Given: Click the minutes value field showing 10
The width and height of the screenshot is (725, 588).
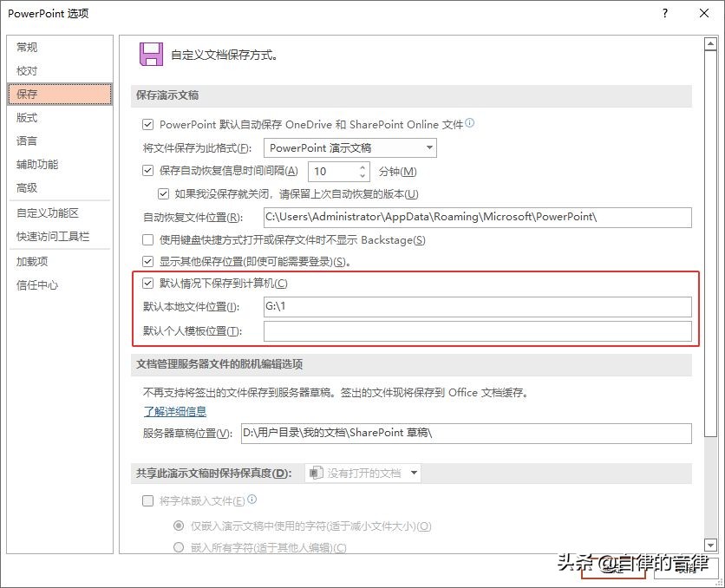Looking at the screenshot, I should [333, 172].
